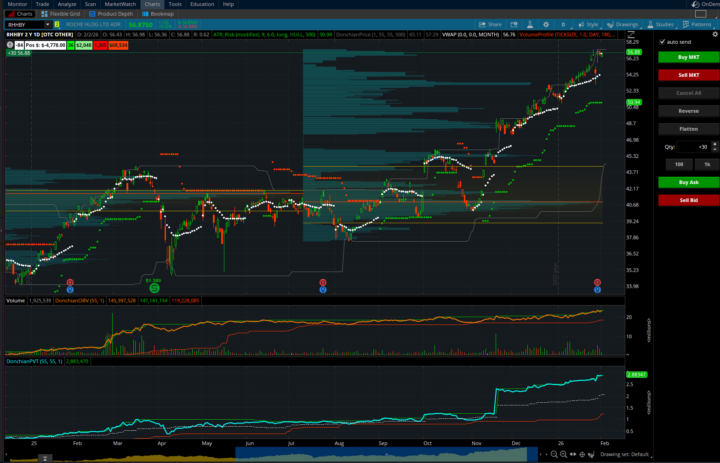This screenshot has height=463, width=720.
Task: Click the Buy Ask button
Action: click(689, 182)
